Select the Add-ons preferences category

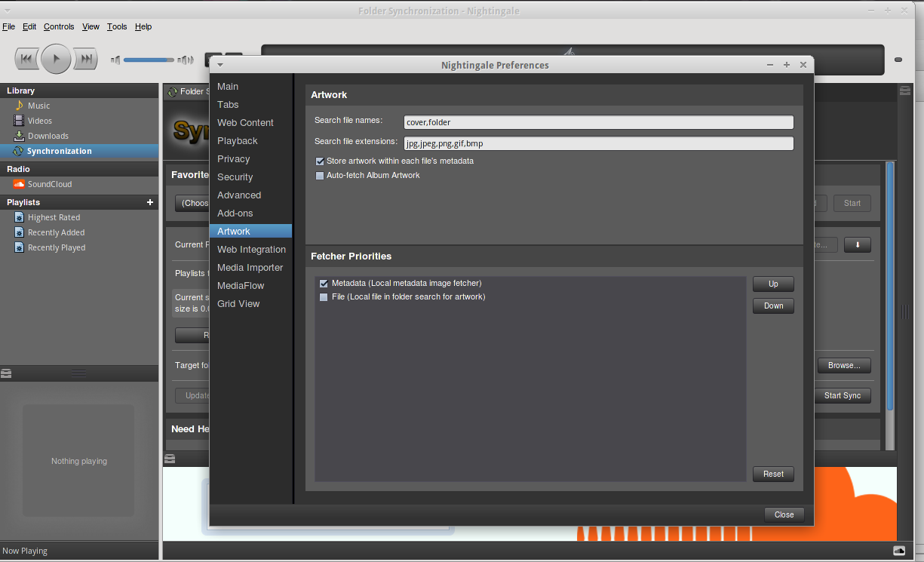(x=250, y=213)
